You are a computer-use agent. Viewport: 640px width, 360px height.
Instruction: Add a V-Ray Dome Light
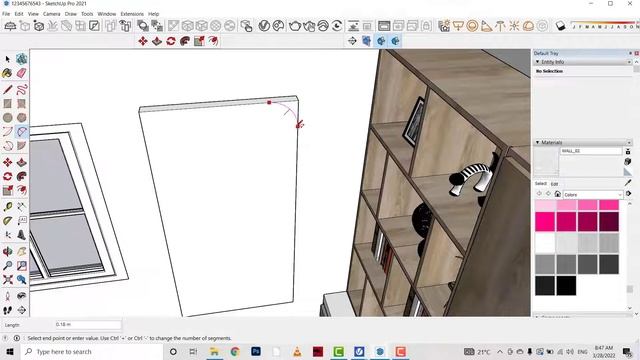tap(528, 26)
